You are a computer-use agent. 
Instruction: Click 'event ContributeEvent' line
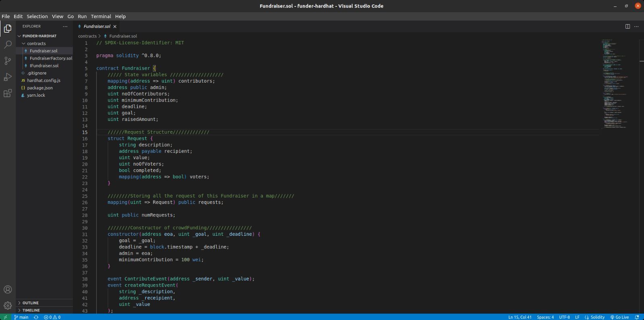181,279
